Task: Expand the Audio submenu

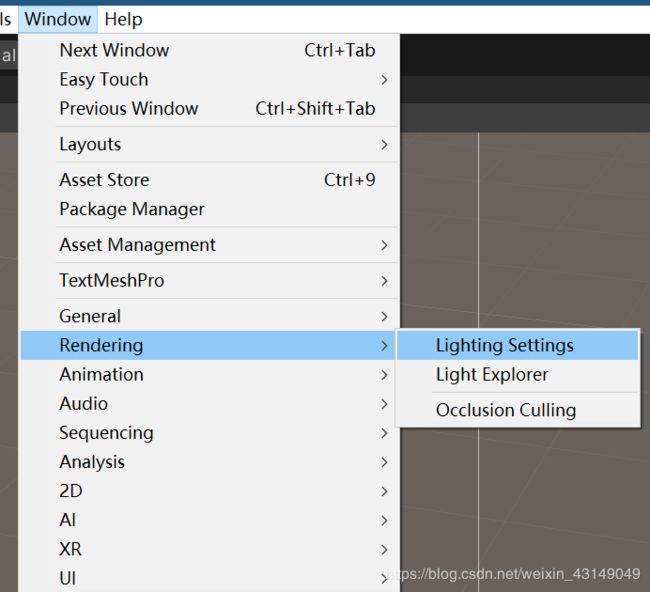Action: tap(209, 404)
